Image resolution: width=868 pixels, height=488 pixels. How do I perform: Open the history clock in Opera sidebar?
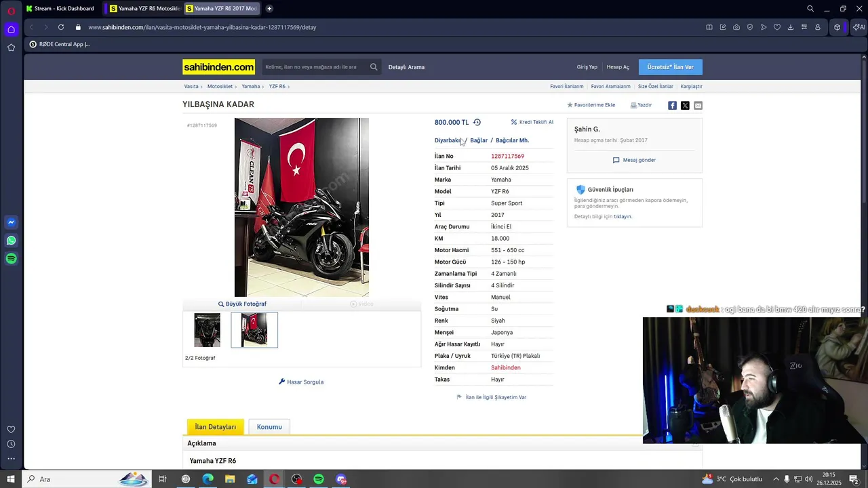tap(11, 444)
